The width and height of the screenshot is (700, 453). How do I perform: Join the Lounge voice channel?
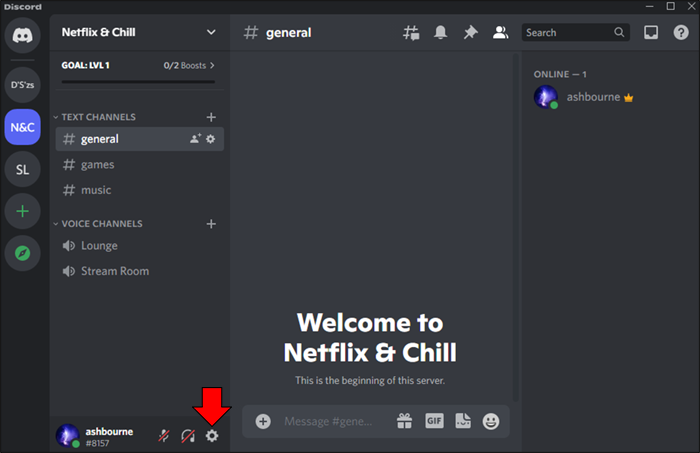[140, 245]
